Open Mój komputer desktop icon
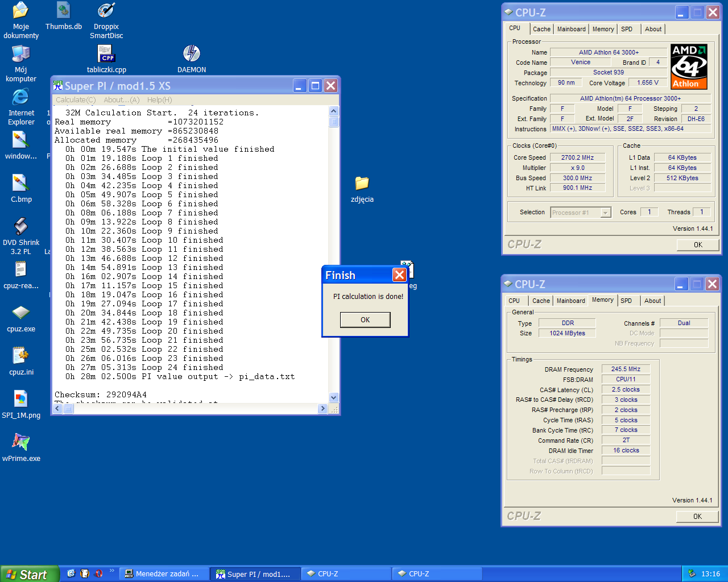Screen dimensions: 728x582 [x=21, y=63]
